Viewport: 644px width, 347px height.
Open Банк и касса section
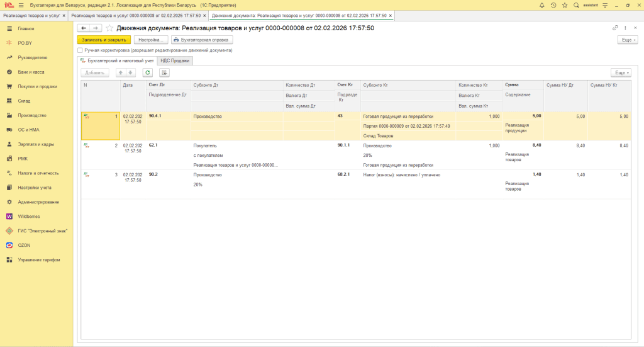(x=30, y=72)
